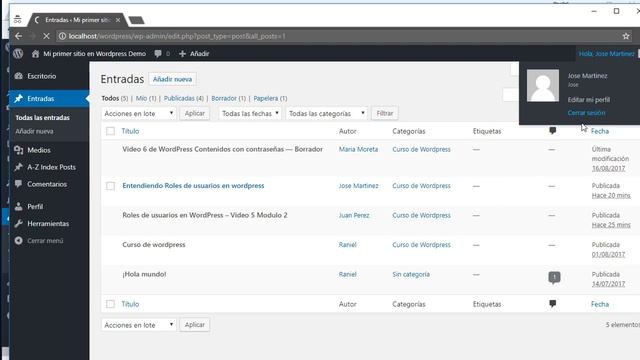
Task: Click the site info icon in address bar
Action: pos(62,36)
